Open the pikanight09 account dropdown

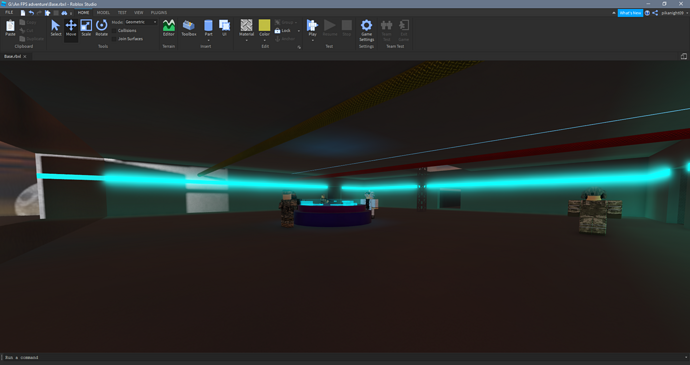coord(674,13)
